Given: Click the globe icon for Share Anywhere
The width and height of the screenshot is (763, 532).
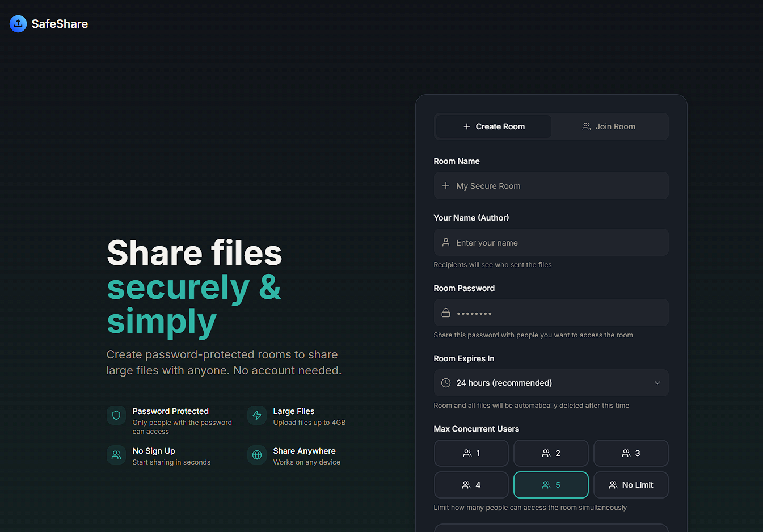Looking at the screenshot, I should 257,455.
